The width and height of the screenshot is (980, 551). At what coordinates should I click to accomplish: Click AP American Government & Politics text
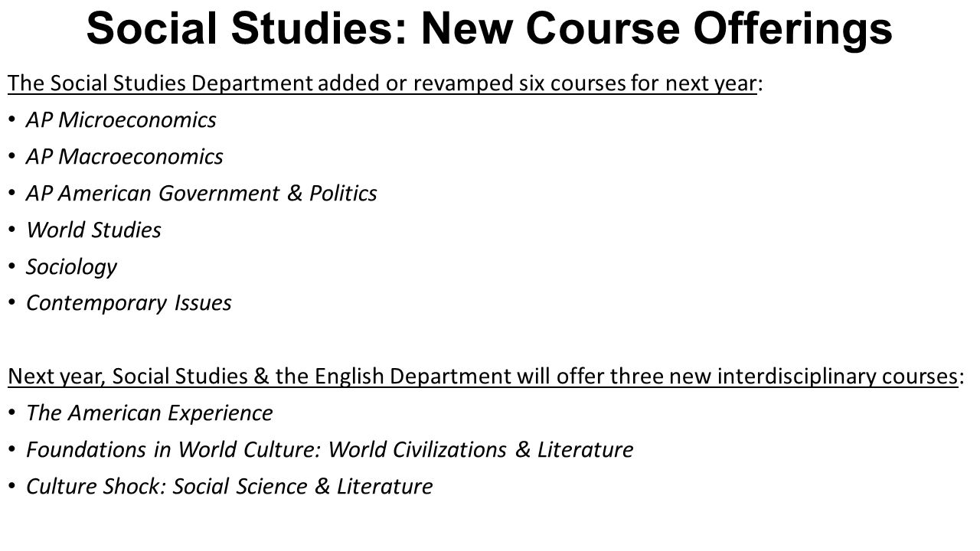(201, 194)
